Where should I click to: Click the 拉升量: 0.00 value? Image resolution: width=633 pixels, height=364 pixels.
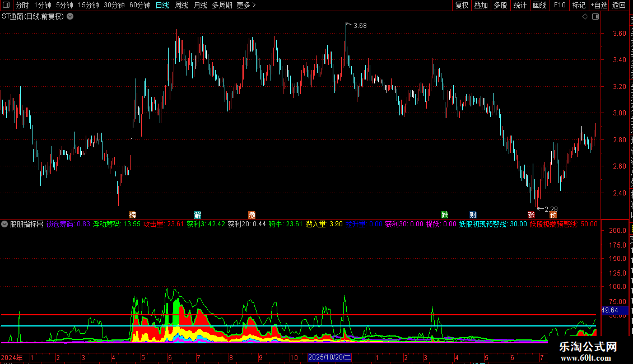tap(364, 224)
